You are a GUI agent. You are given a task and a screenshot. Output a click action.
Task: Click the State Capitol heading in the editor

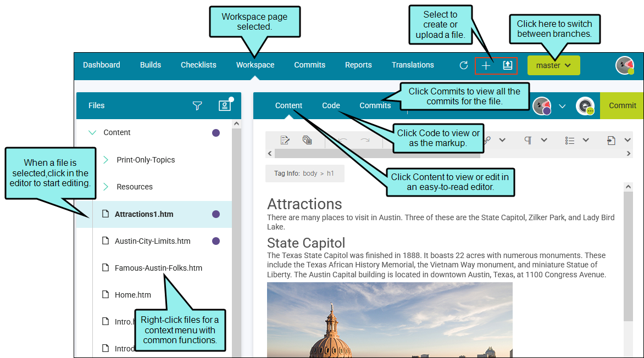(x=306, y=243)
